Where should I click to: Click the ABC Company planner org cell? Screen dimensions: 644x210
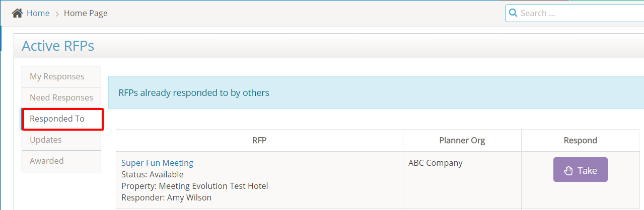point(436,163)
